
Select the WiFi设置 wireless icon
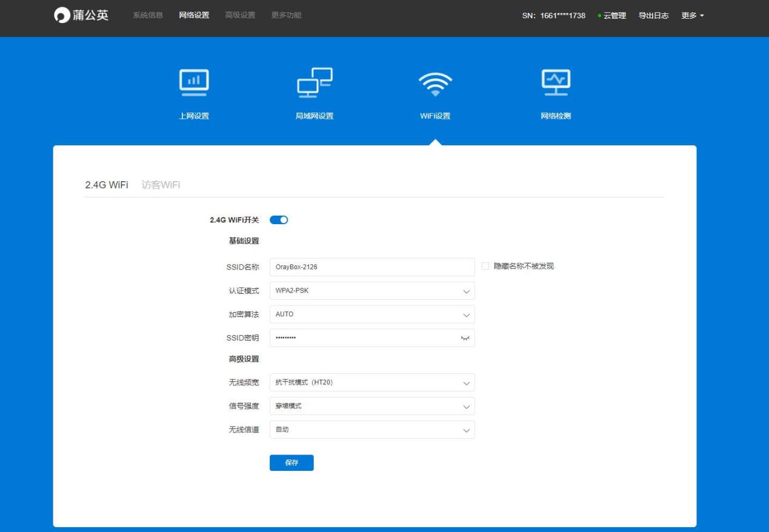(x=436, y=83)
